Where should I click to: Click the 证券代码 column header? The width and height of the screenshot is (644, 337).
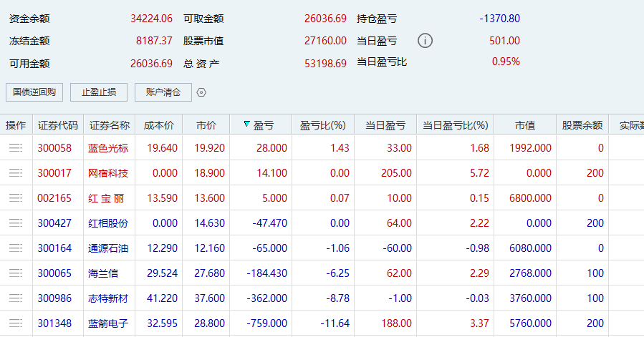(58, 125)
